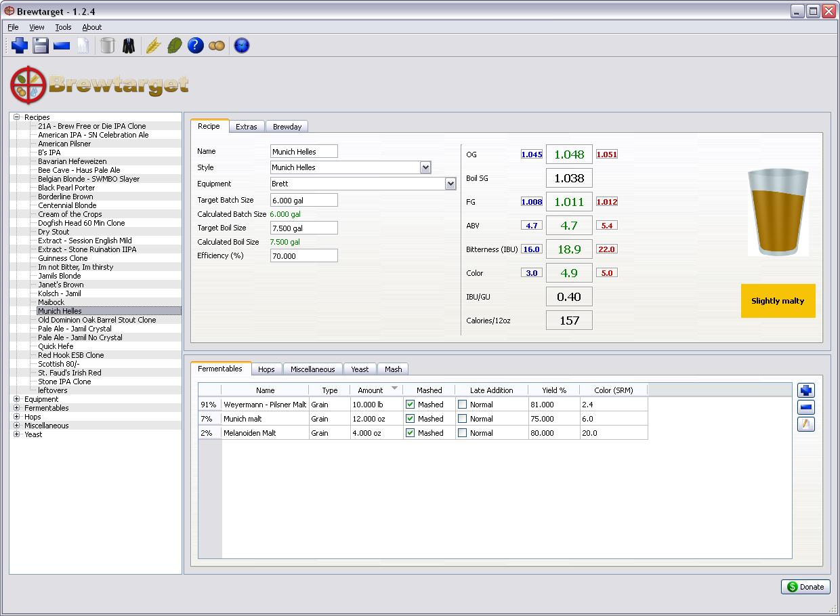Open the Style dropdown showing Munich Helles

425,167
